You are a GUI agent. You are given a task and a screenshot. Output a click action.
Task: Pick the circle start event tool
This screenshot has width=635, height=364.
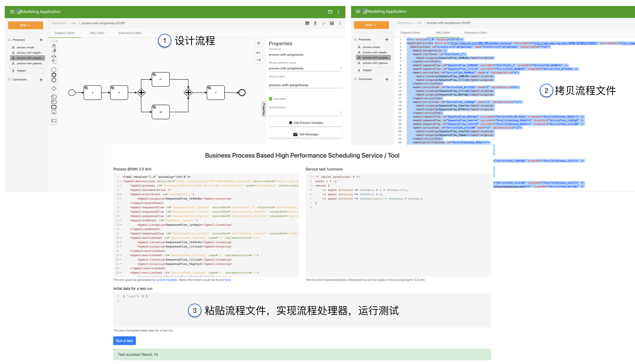point(54,70)
